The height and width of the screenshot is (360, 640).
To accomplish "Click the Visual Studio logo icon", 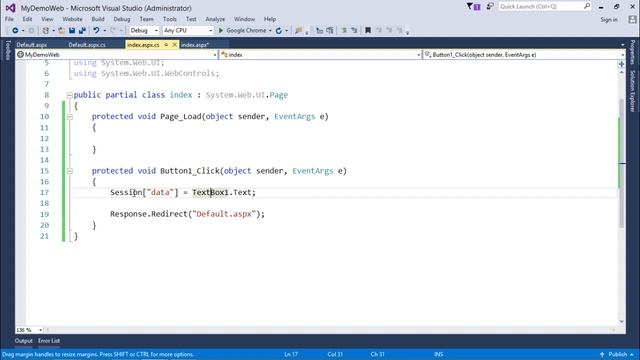I will coord(11,8).
